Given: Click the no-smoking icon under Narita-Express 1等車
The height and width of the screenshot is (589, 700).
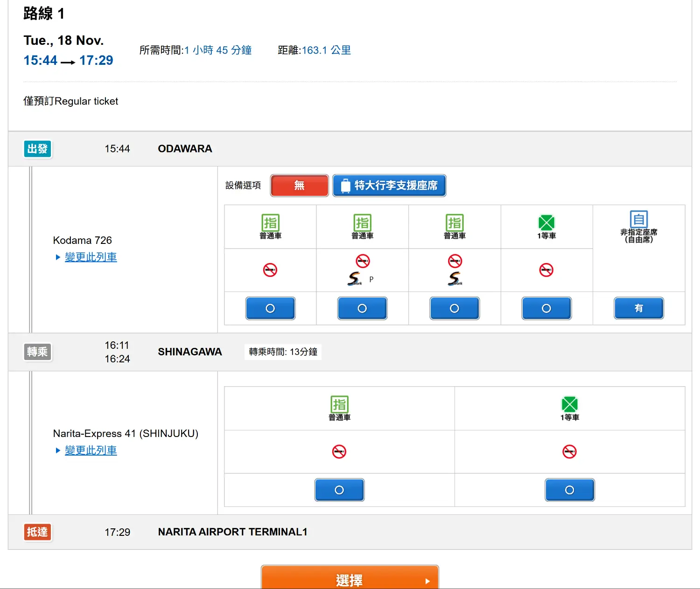Looking at the screenshot, I should (569, 451).
